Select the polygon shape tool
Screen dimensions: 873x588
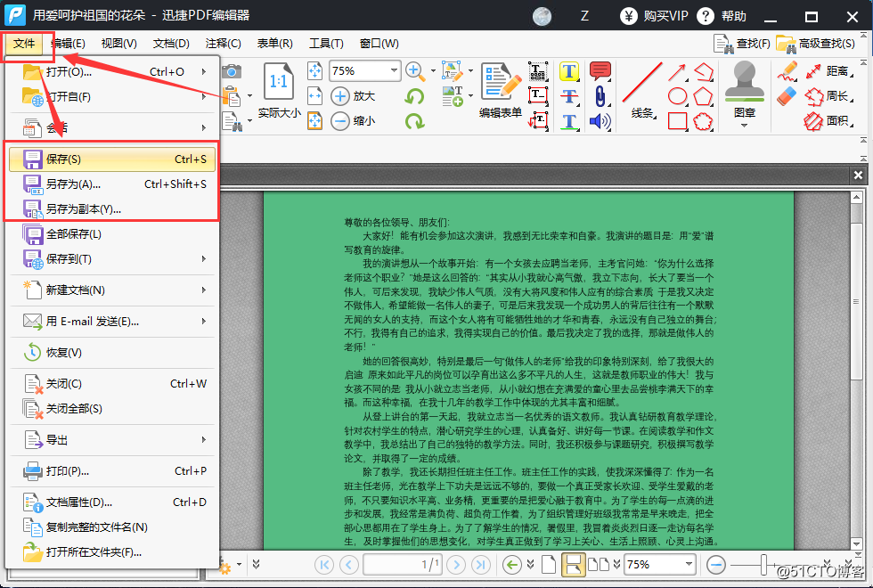(703, 96)
